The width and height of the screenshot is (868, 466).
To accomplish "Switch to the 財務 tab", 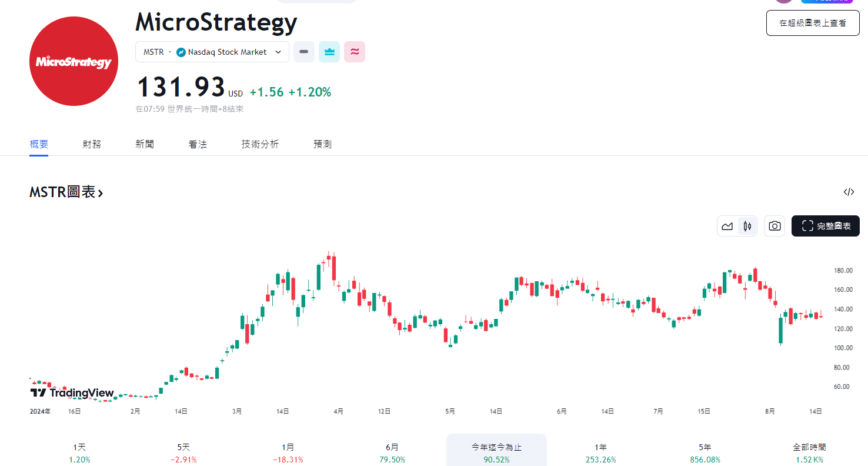I will tap(92, 144).
